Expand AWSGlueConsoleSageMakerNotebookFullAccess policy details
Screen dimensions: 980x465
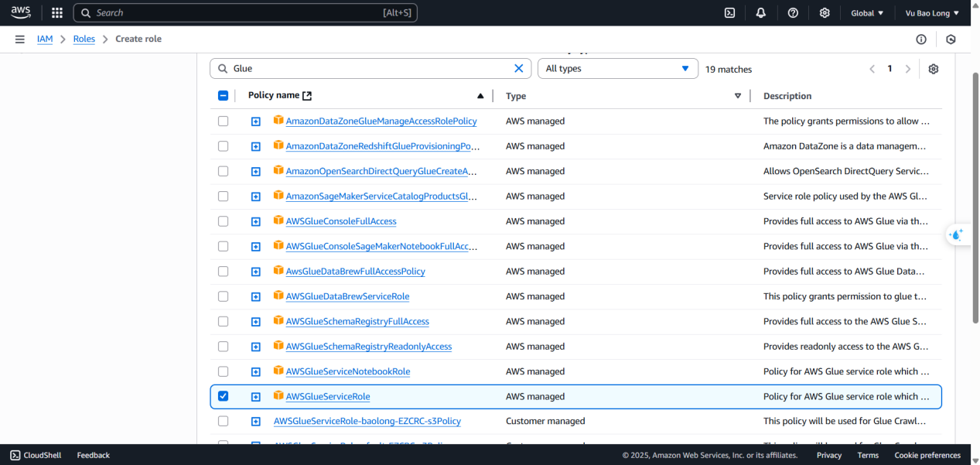(x=256, y=246)
